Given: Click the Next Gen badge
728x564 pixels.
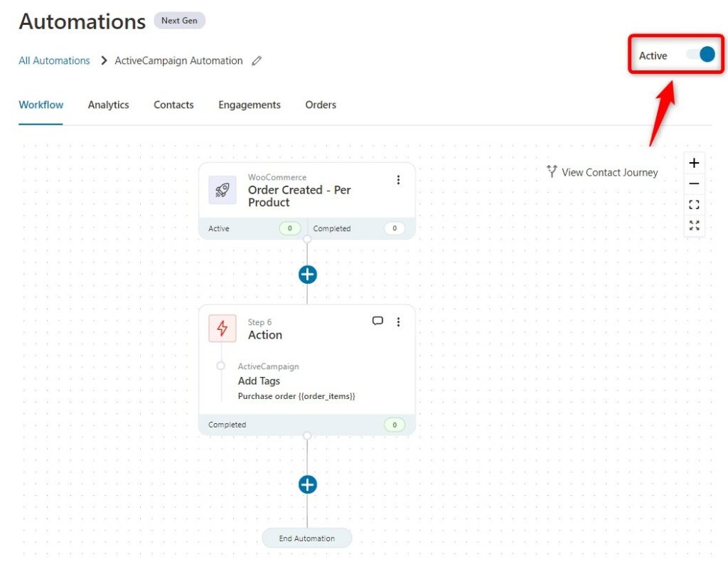Looking at the screenshot, I should (179, 21).
